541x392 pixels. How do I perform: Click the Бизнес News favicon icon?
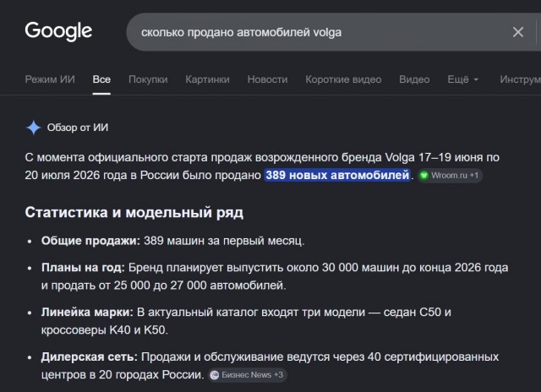[215, 375]
